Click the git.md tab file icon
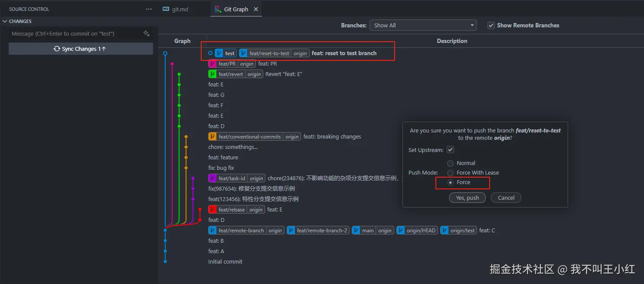Viewport: 644px width, 284px height. pyautogui.click(x=166, y=9)
